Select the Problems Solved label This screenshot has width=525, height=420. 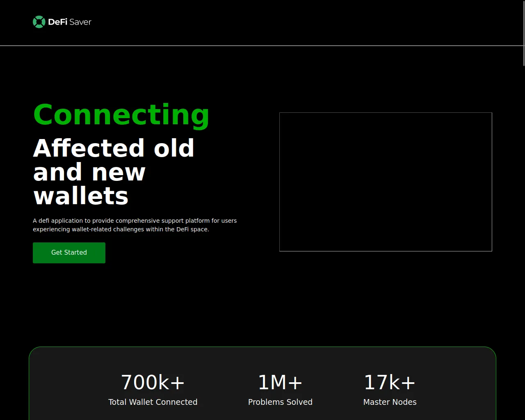click(x=280, y=402)
